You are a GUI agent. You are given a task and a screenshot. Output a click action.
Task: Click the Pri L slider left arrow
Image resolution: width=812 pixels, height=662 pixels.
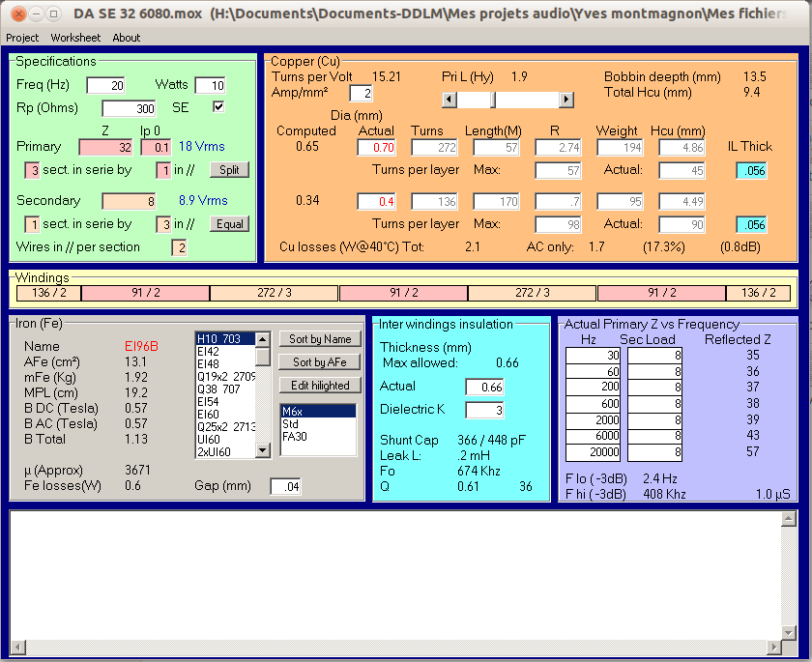coord(449,100)
